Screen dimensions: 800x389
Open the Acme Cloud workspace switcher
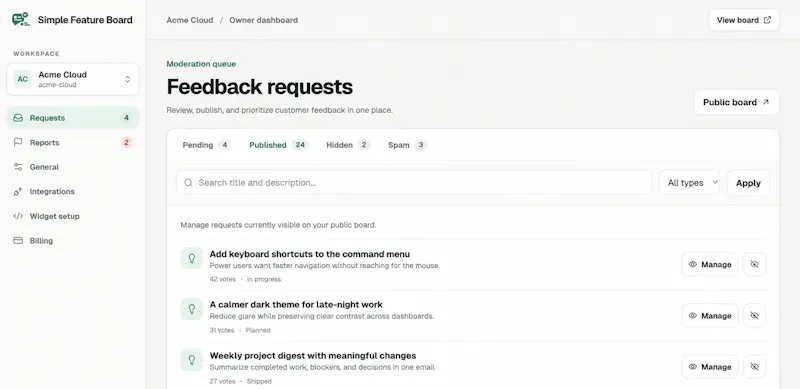73,79
